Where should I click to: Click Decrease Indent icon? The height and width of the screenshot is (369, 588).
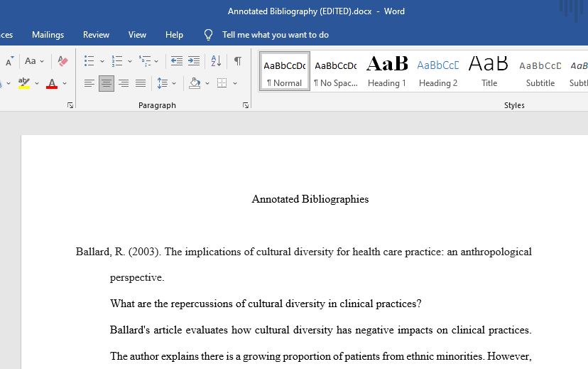(177, 61)
